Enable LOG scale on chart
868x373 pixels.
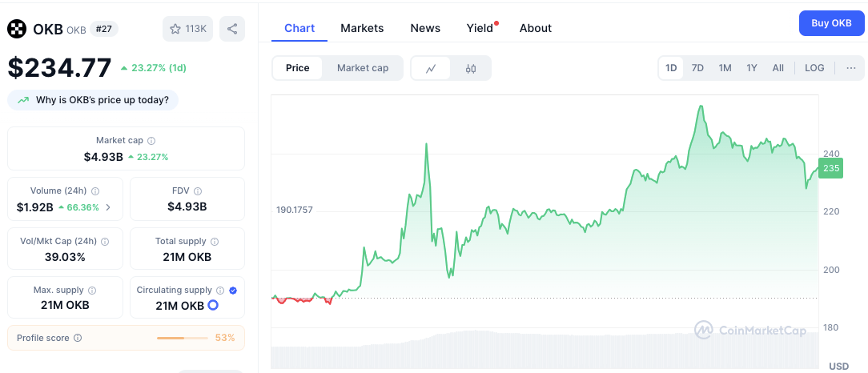point(814,68)
